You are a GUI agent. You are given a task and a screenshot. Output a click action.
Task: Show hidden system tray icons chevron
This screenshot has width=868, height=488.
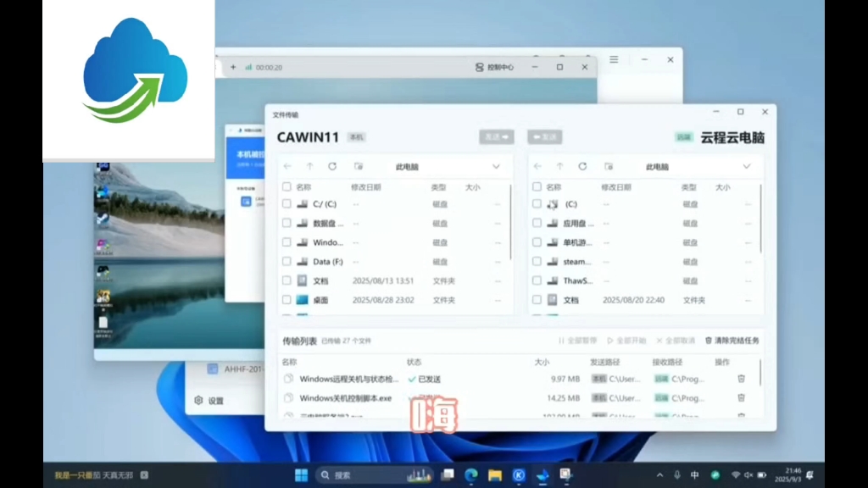click(659, 475)
